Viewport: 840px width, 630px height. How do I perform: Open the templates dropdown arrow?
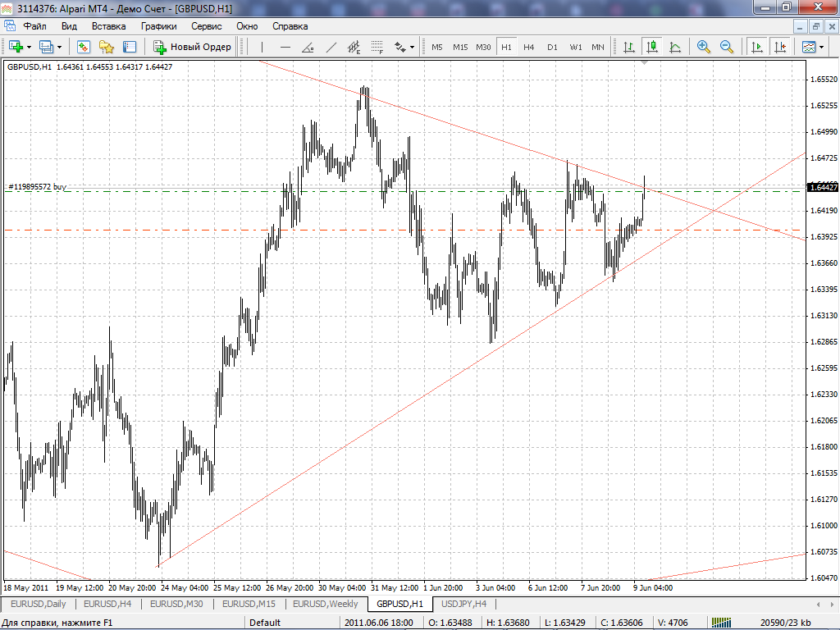click(822, 47)
